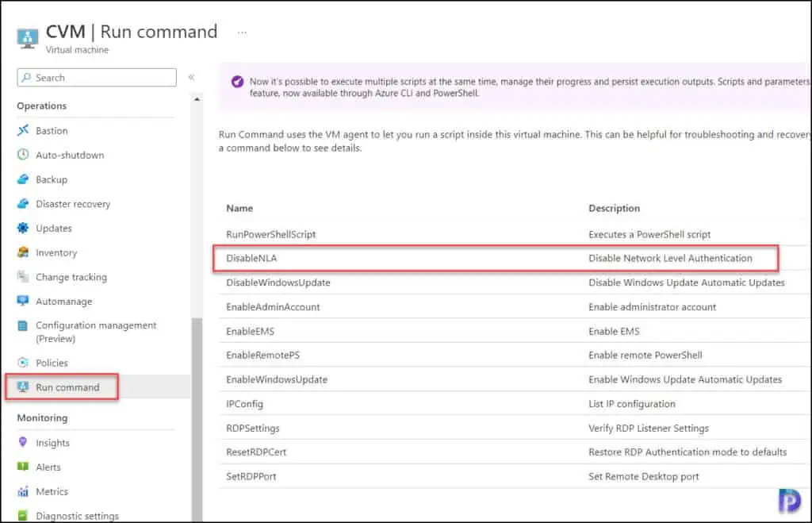This screenshot has height=523, width=812.
Task: Click the Bastion icon
Action: [23, 130]
